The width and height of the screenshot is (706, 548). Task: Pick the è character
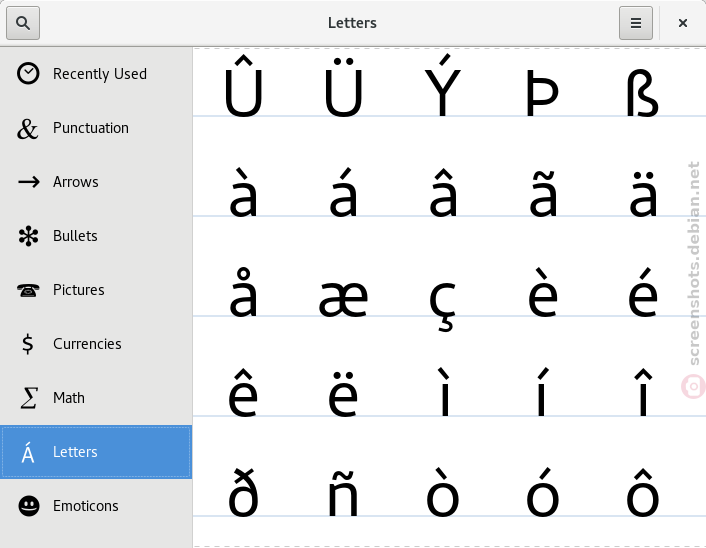[x=543, y=292]
